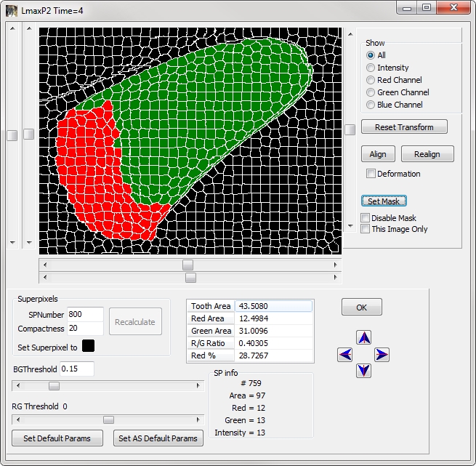Click the right arrow navigation icon

tap(382, 355)
